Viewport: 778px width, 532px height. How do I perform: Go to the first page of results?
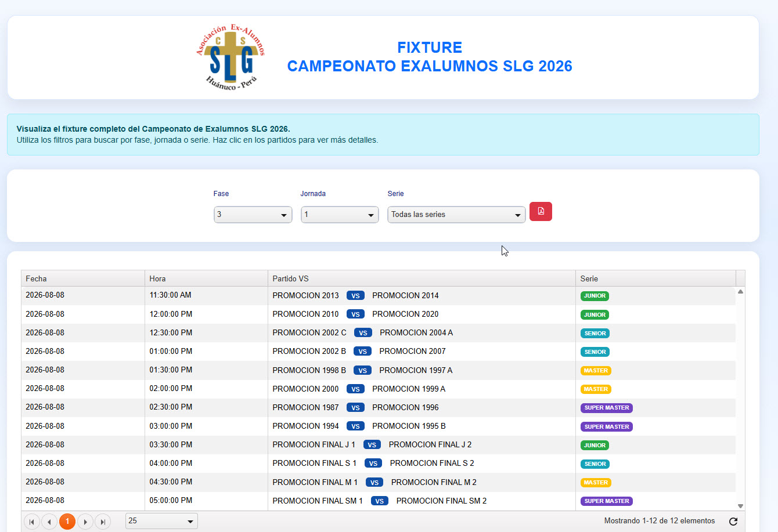pyautogui.click(x=32, y=522)
